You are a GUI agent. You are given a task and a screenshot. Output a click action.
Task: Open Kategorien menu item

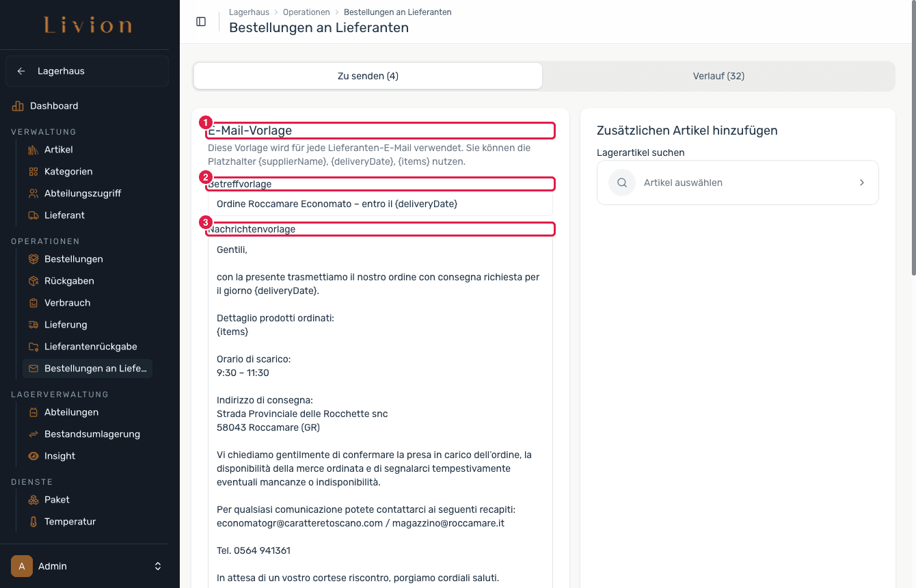68,172
